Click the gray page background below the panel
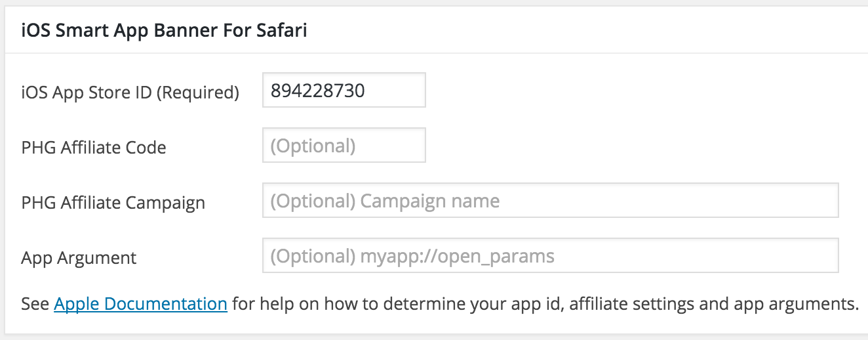This screenshot has height=340, width=868. pyautogui.click(x=433, y=337)
